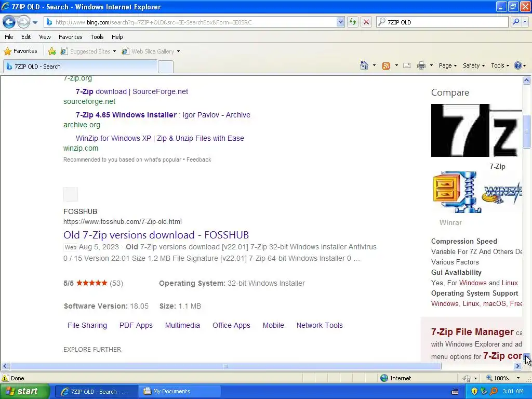Click the browser Forward arrow button
Screen dimensions: 532x399
(x=23, y=22)
